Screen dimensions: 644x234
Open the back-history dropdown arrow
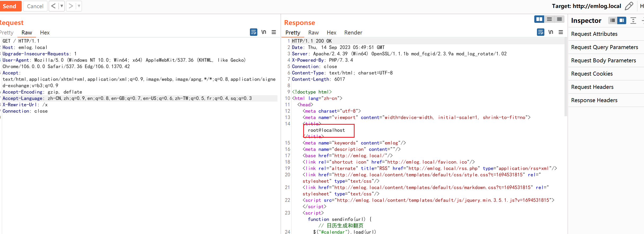(61, 6)
